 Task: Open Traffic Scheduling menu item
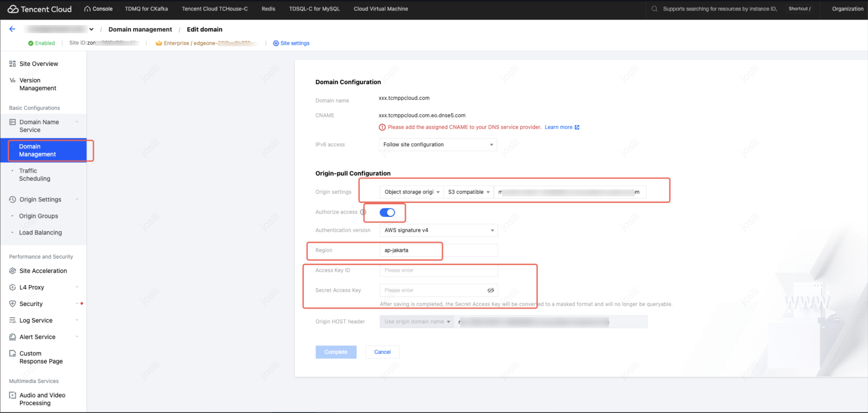(x=35, y=175)
